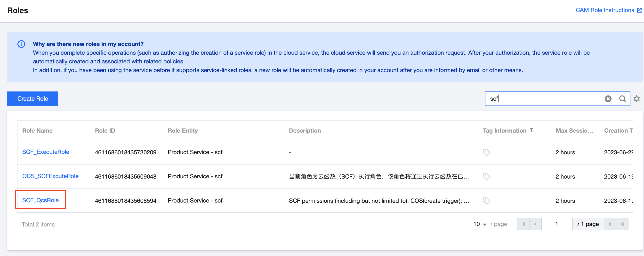Click the magnifier search icon
644x256 pixels.
[622, 99]
